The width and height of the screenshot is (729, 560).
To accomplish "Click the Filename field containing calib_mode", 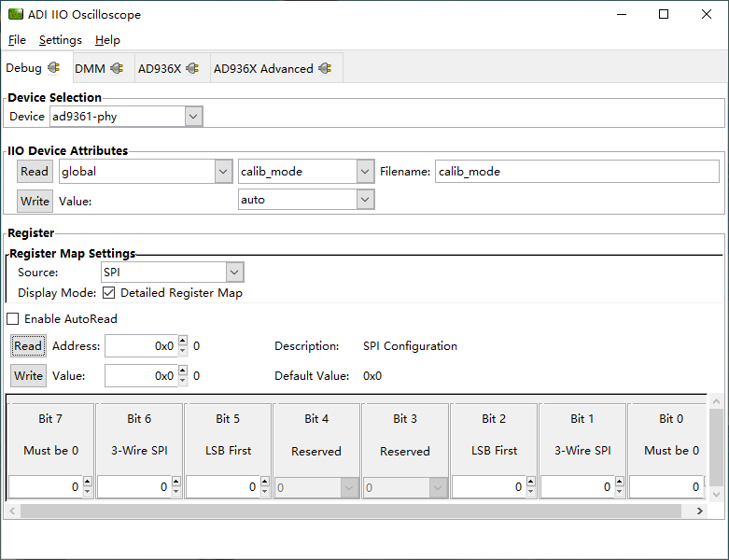I will (x=577, y=172).
